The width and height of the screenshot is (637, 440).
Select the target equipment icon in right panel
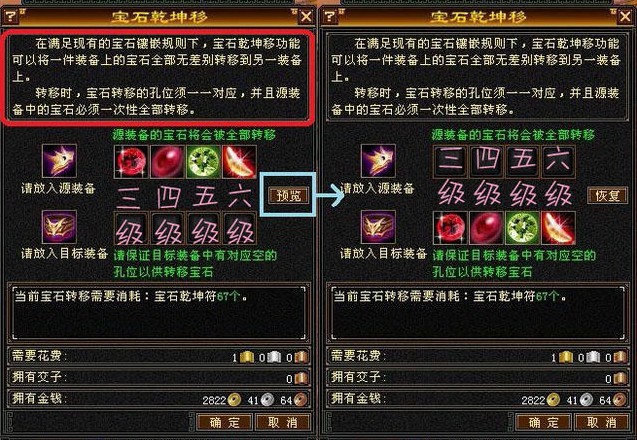378,227
